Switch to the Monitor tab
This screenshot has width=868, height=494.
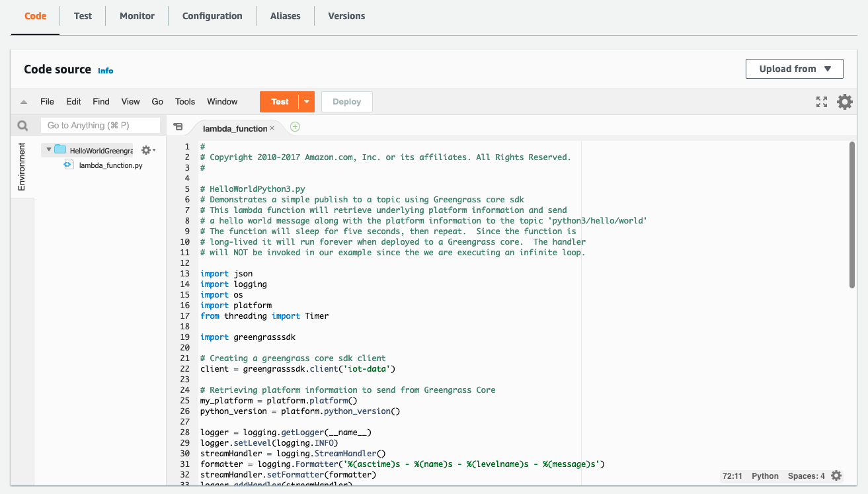(137, 16)
